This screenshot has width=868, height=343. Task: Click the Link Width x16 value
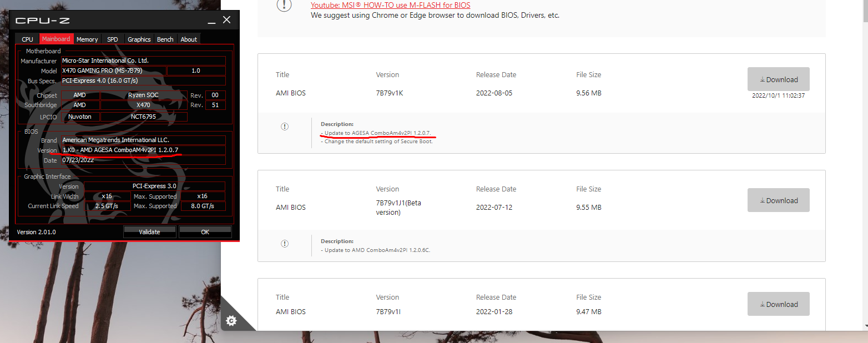tap(107, 196)
